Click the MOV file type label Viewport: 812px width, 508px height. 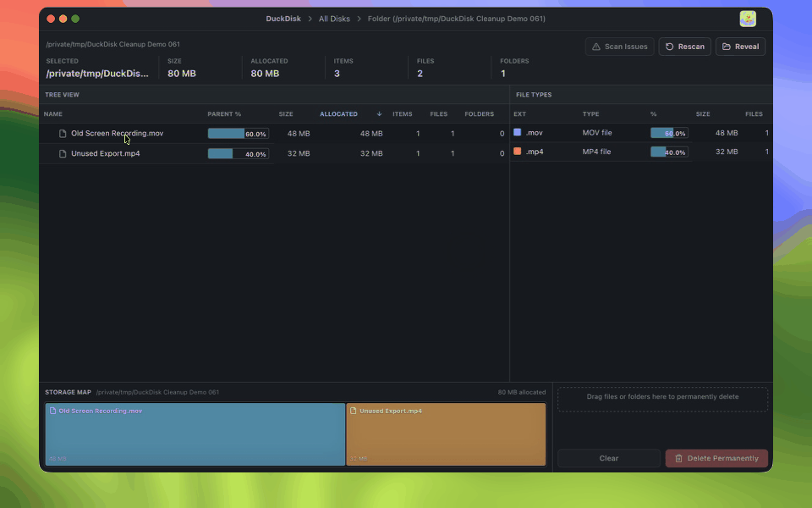597,133
